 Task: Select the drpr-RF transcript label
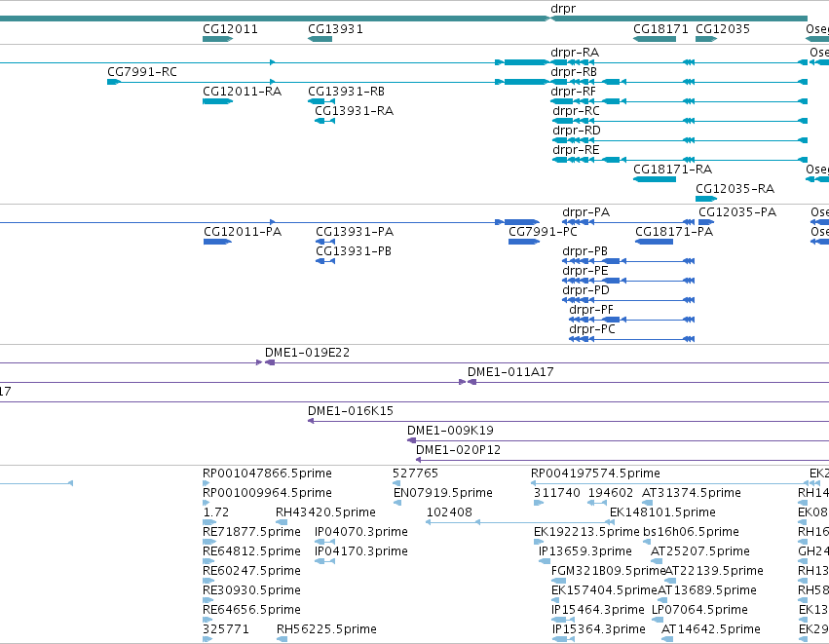click(573, 92)
